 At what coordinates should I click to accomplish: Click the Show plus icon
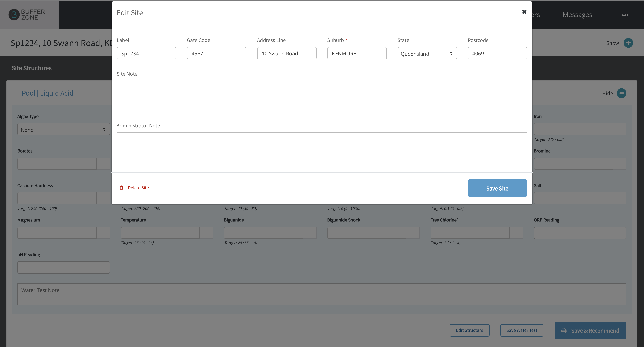click(x=628, y=43)
